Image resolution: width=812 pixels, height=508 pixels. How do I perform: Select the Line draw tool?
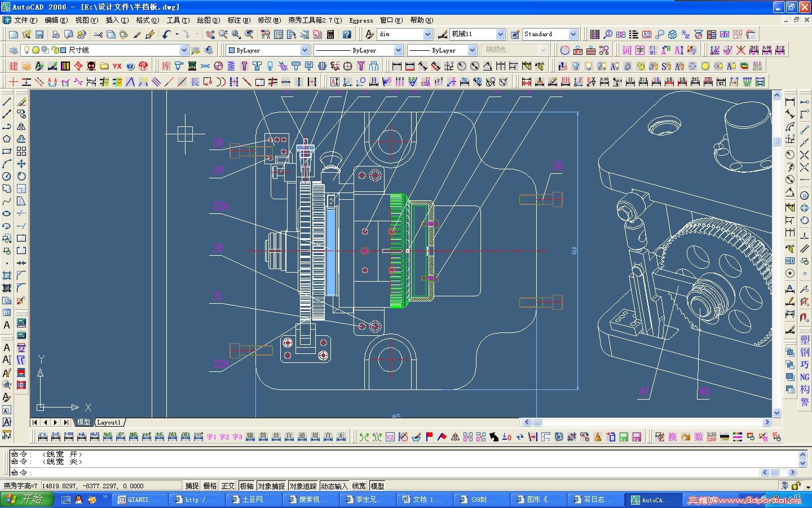7,102
